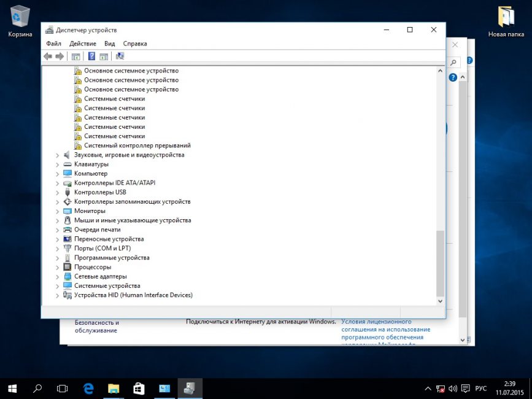Expand the Контроллеры USB node
This screenshot has width=532, height=399.
click(57, 192)
